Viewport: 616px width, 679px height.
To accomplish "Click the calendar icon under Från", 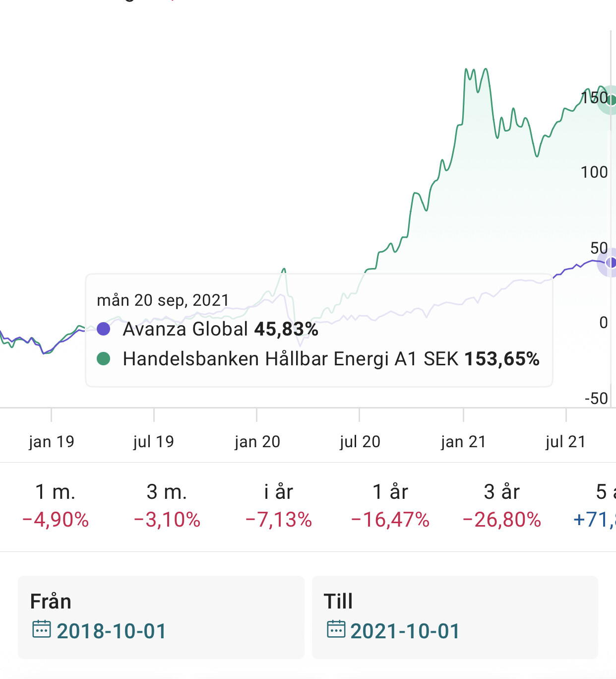I will [41, 629].
